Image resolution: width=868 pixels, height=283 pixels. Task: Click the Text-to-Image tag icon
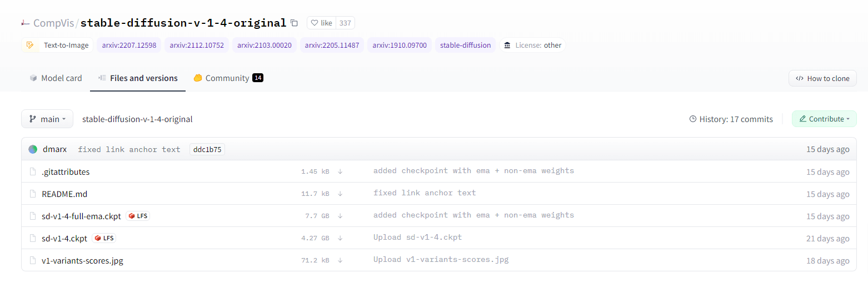click(30, 46)
